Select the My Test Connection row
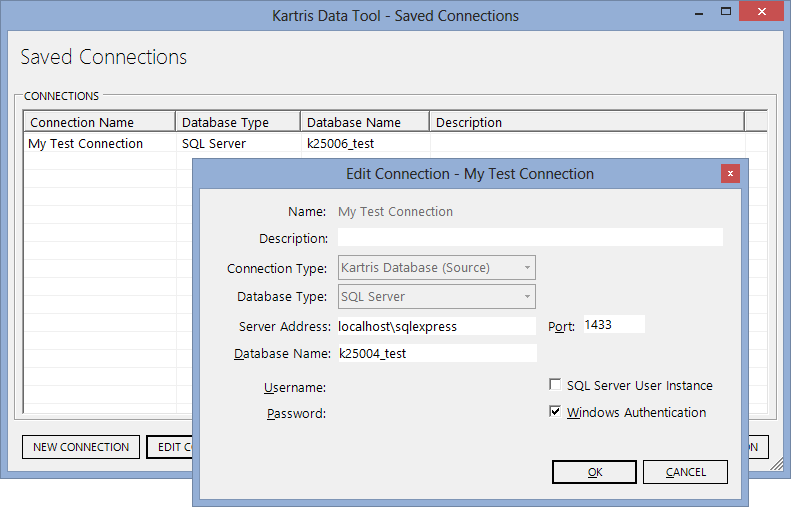 tap(395, 144)
